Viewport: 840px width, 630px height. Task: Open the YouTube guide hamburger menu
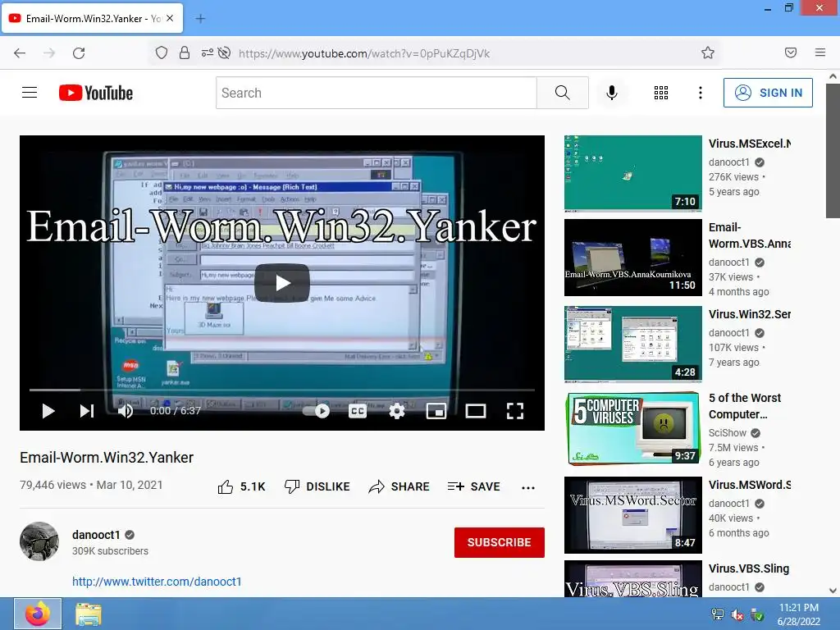pyautogui.click(x=30, y=93)
